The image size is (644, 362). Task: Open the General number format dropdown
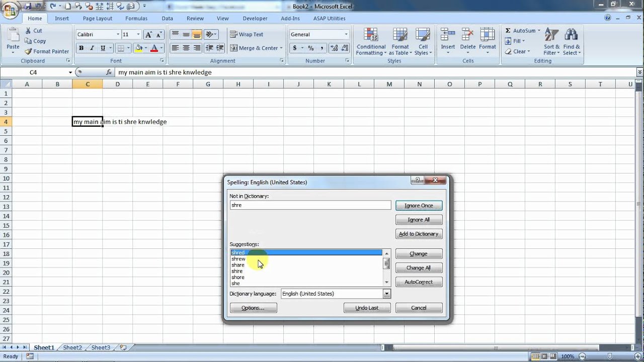[346, 35]
